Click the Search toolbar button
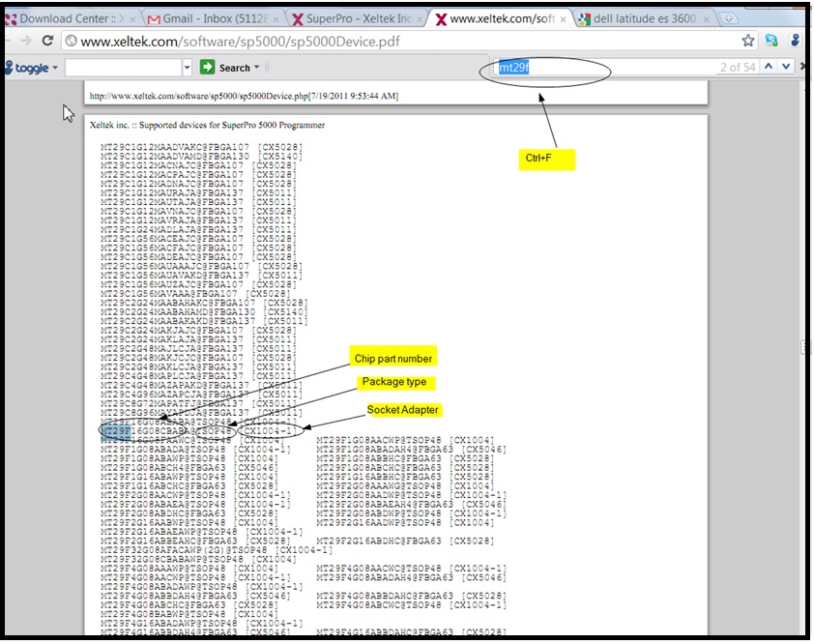This screenshot has height=644, width=814. [x=234, y=68]
